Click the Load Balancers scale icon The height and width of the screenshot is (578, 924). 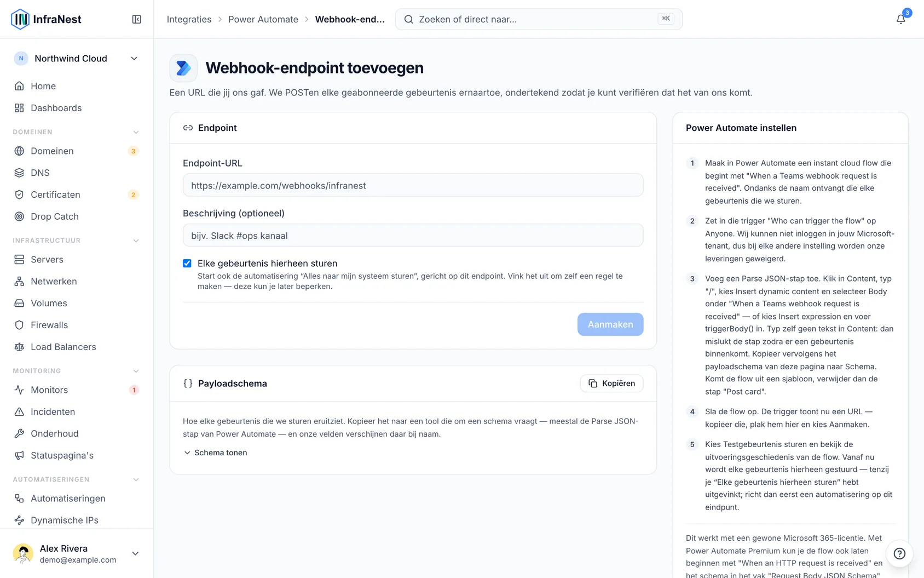pyautogui.click(x=19, y=347)
